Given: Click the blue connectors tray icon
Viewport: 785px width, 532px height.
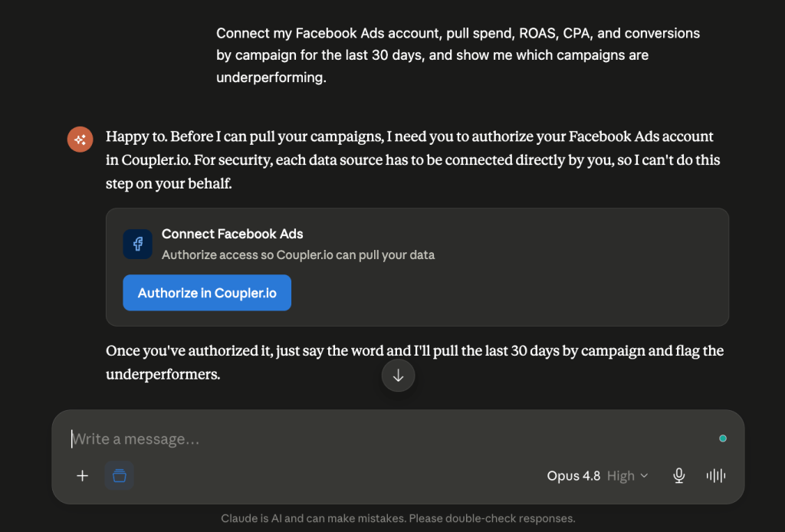Looking at the screenshot, I should click(119, 475).
